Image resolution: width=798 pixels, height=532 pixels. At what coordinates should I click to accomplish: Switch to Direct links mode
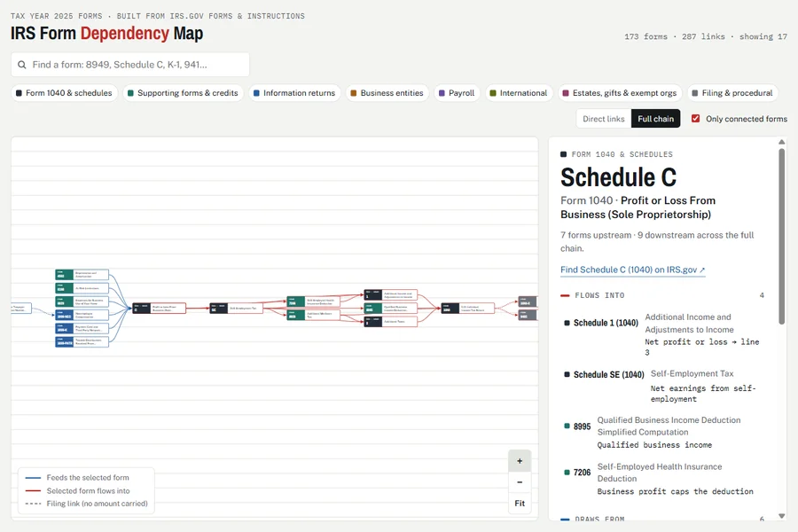pos(604,119)
